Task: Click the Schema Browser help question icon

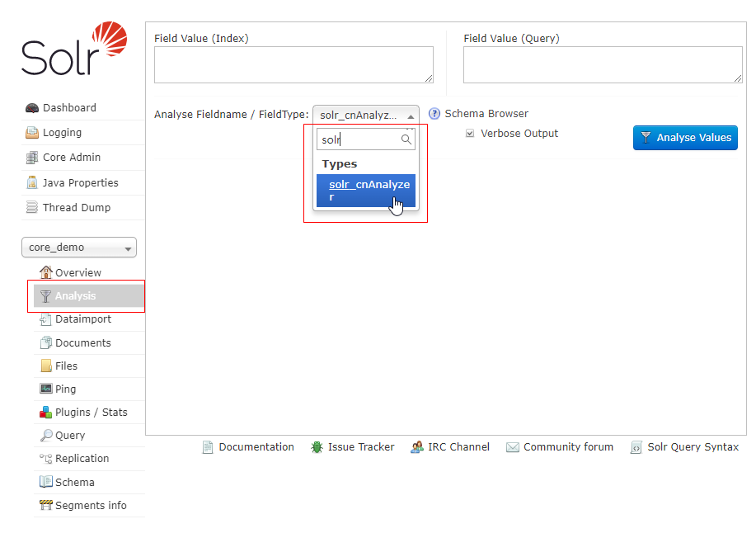Action: 434,114
